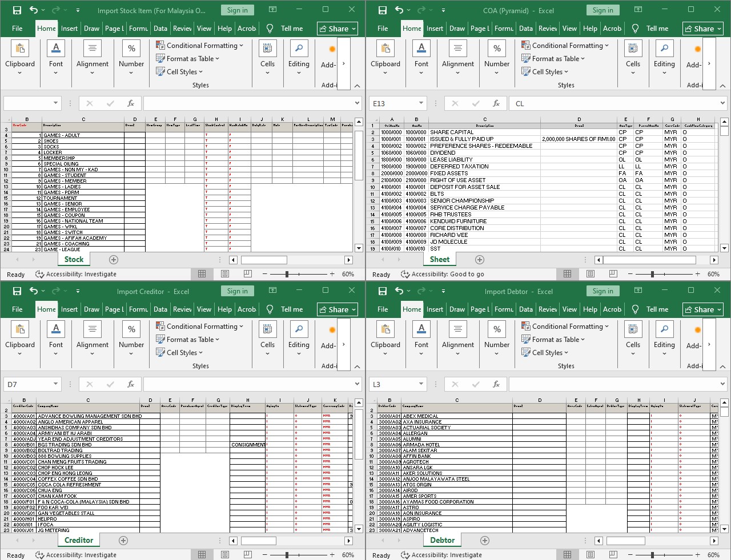The width and height of the screenshot is (731, 560).
Task: Switch Import Stock window to Page Layout view
Action: pos(225,274)
